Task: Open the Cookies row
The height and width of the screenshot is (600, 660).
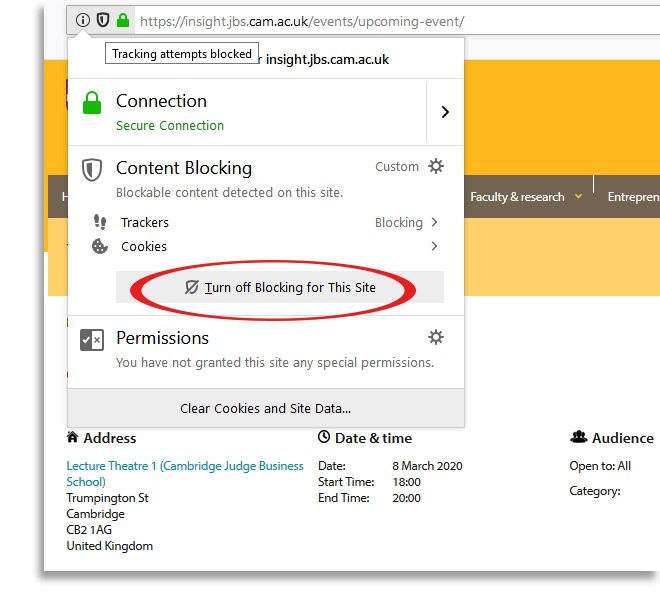Action: pos(265,246)
